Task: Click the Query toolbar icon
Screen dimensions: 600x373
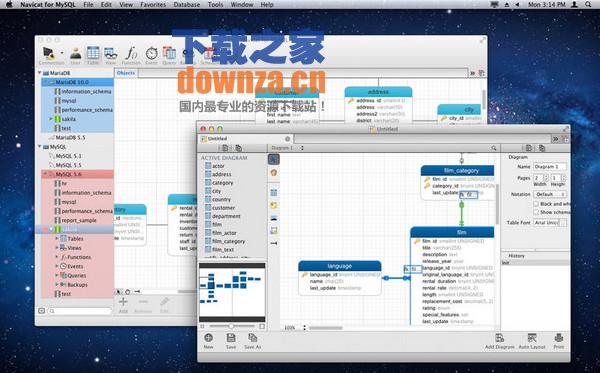Action: [169, 54]
